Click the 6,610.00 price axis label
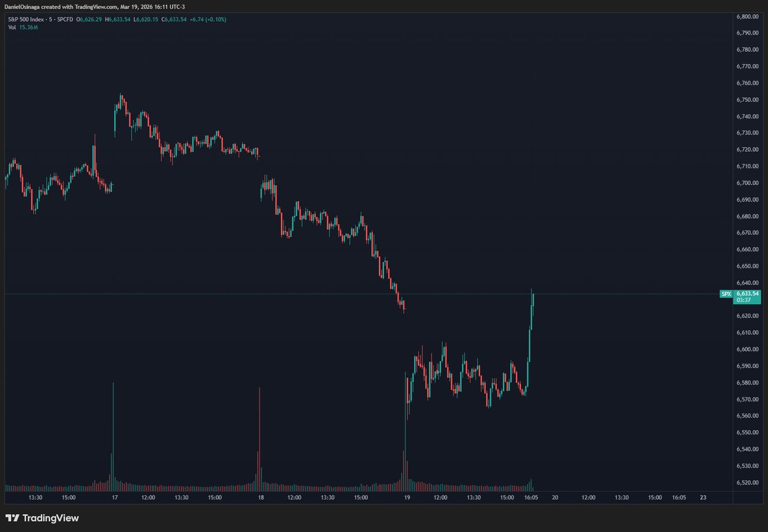This screenshot has width=768, height=532. tap(748, 333)
